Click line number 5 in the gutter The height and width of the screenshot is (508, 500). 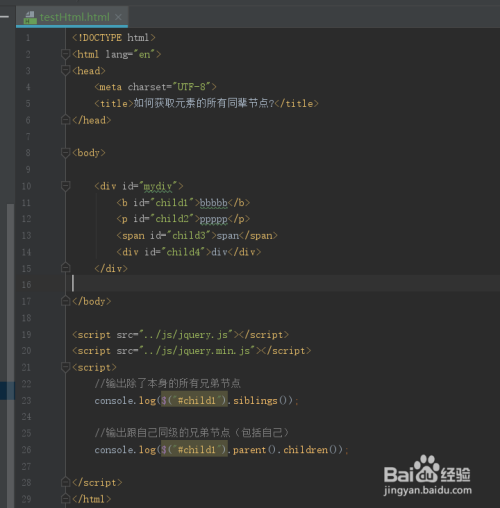click(28, 103)
